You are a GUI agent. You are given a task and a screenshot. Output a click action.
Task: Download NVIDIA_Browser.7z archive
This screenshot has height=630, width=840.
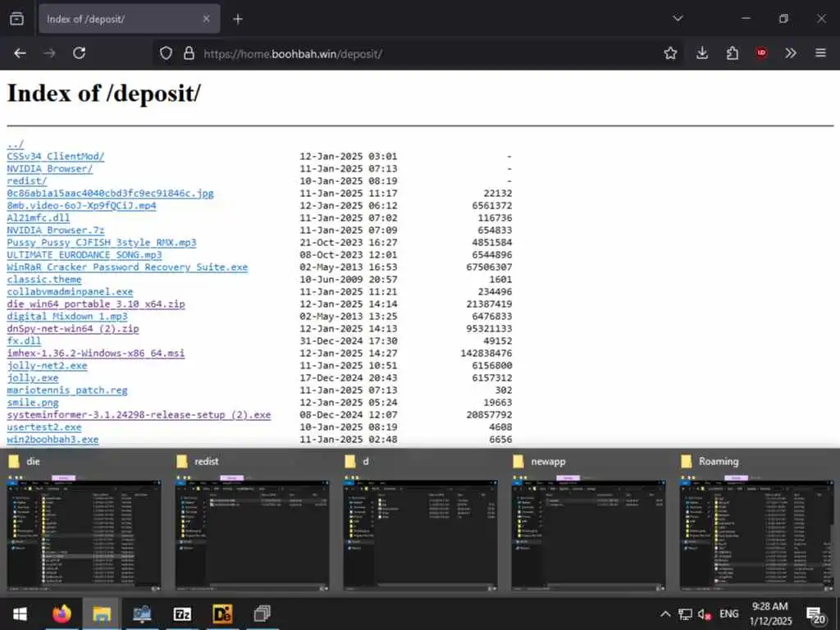tap(56, 231)
